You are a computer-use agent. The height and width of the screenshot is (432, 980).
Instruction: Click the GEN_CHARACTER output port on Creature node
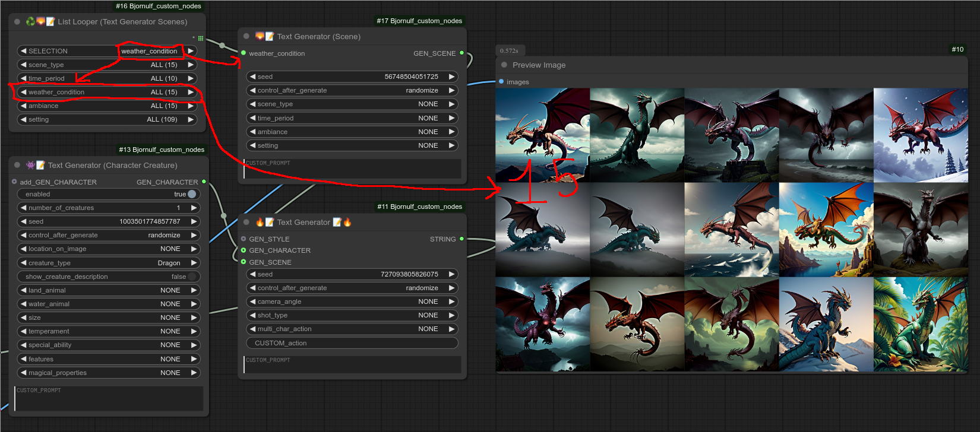(x=204, y=182)
